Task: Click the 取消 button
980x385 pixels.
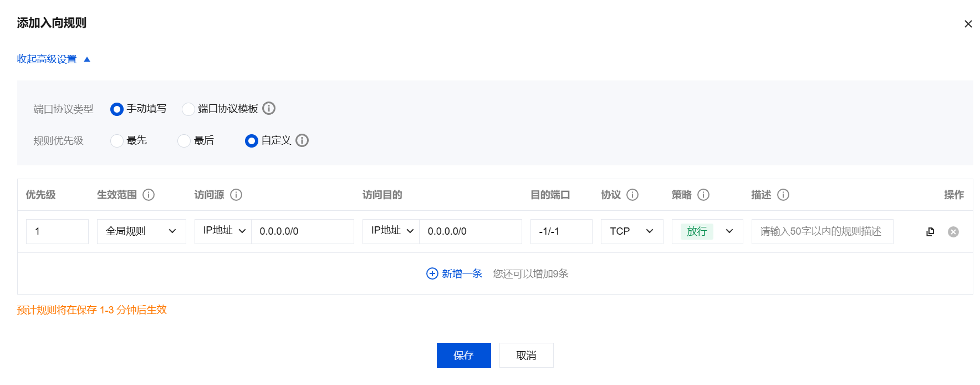Action: 526,355
